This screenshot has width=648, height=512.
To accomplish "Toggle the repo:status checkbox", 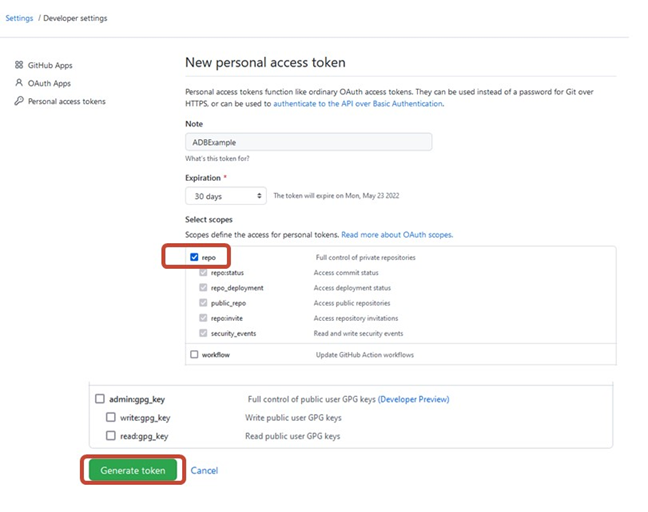I will tap(204, 272).
